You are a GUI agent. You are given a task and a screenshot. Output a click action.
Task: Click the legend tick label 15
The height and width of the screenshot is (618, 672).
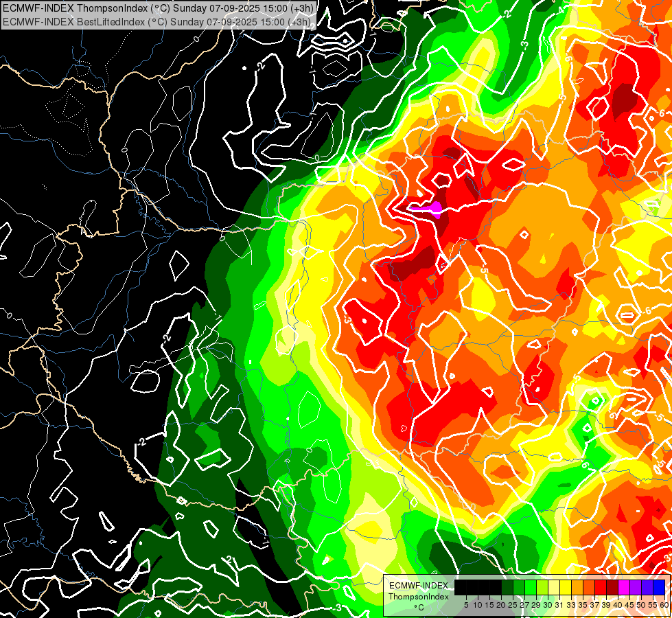(x=490, y=605)
